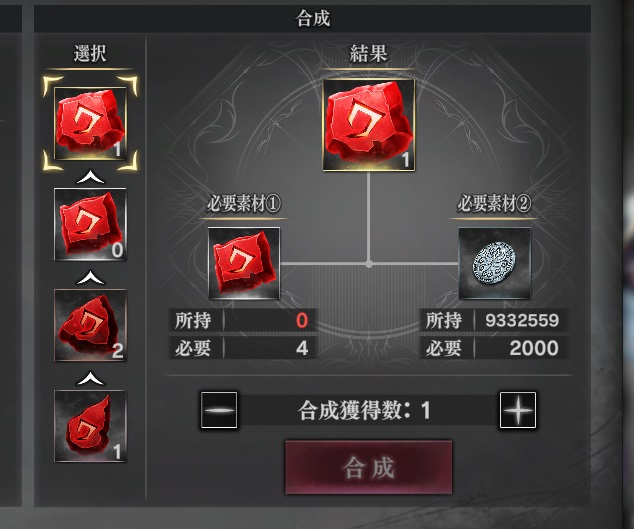Select the third red rune shard with count 2

tap(90, 325)
